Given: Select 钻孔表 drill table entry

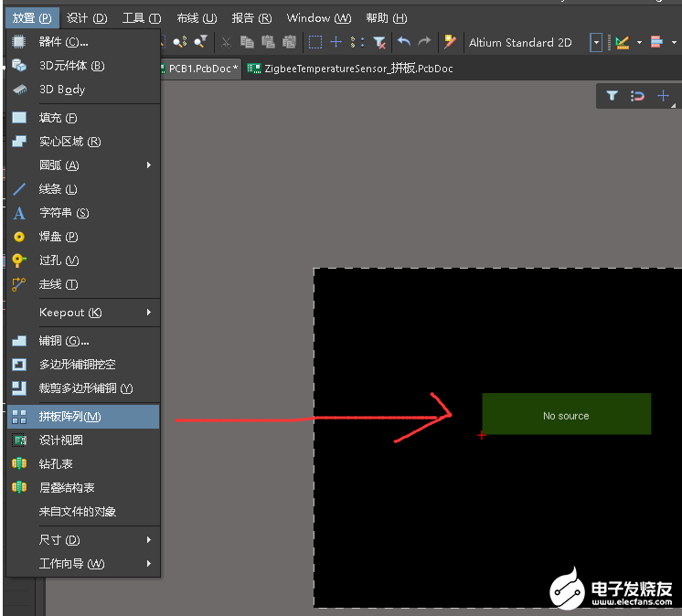Looking at the screenshot, I should coord(83,464).
